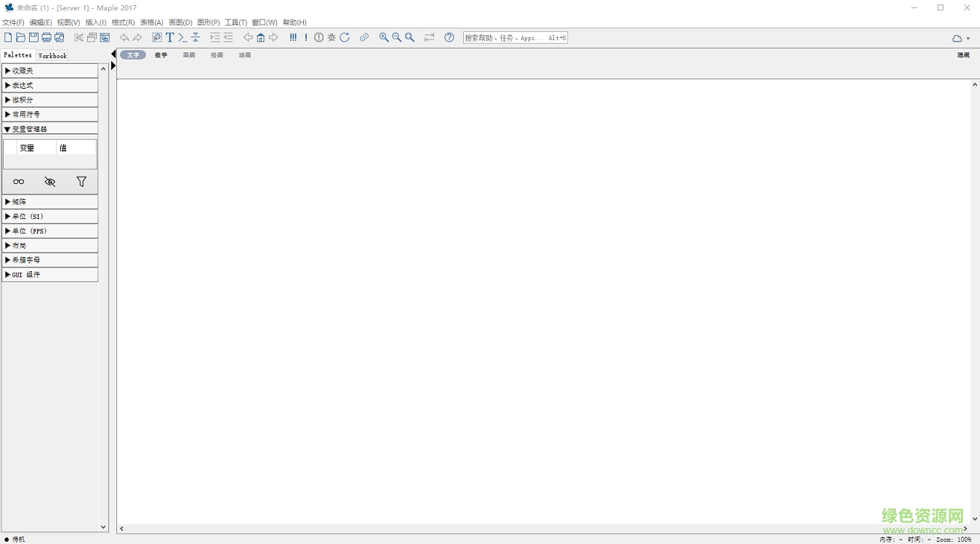Outdent the section with the outdent icon
The width and height of the screenshot is (980, 544).
[x=228, y=38]
